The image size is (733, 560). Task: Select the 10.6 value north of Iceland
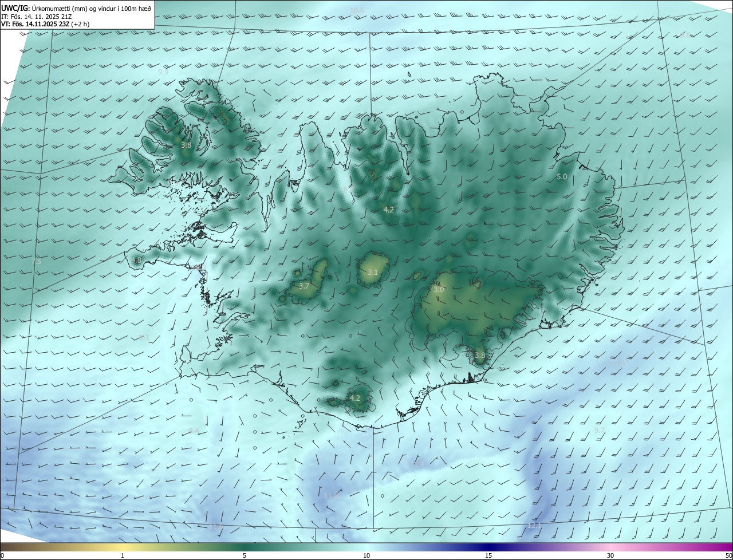[357, 11]
